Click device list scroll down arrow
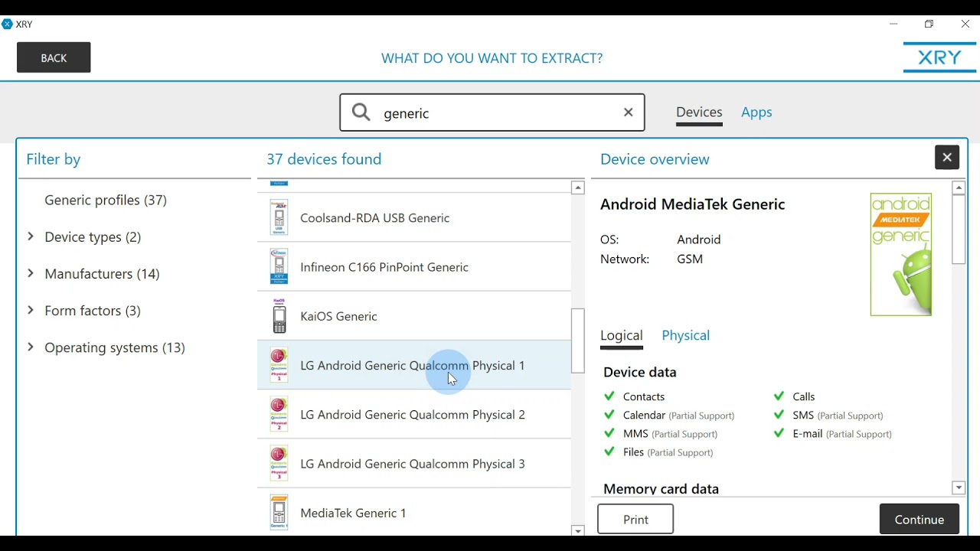Viewport: 980px width, 551px height. [578, 530]
